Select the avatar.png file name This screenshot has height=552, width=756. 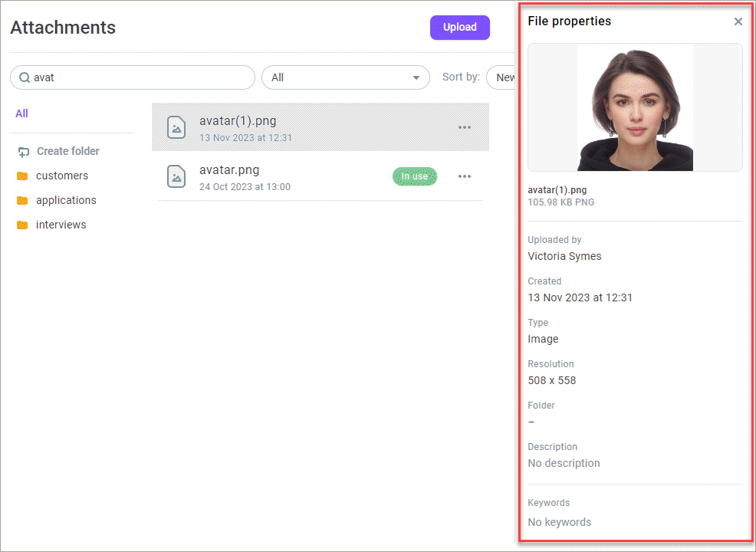[x=229, y=170]
